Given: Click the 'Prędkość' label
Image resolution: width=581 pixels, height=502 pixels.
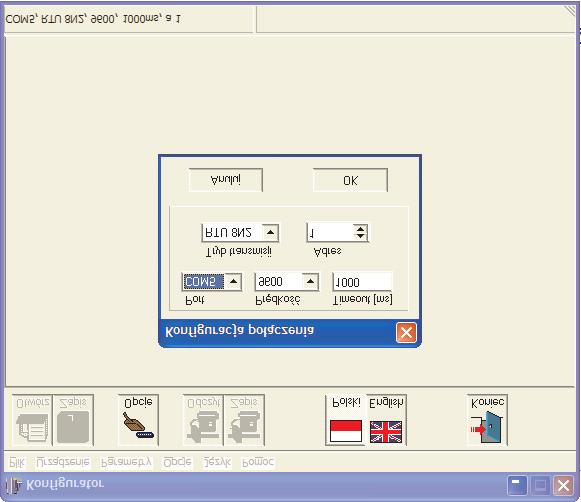Looking at the screenshot, I should pos(278,299).
